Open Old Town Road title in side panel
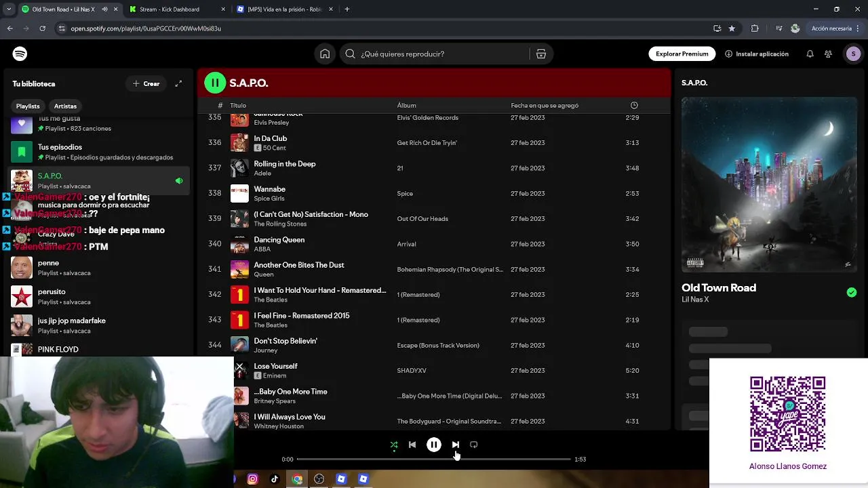 719,288
